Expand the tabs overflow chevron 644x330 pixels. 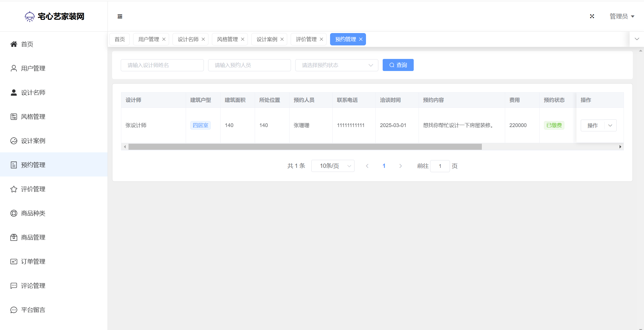(x=637, y=39)
